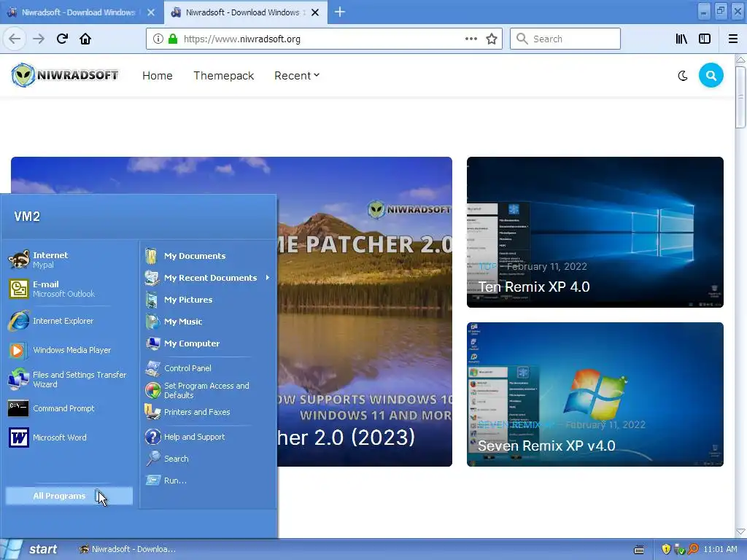Close the active Niwradsoft tab
The height and width of the screenshot is (560, 747).
point(315,12)
